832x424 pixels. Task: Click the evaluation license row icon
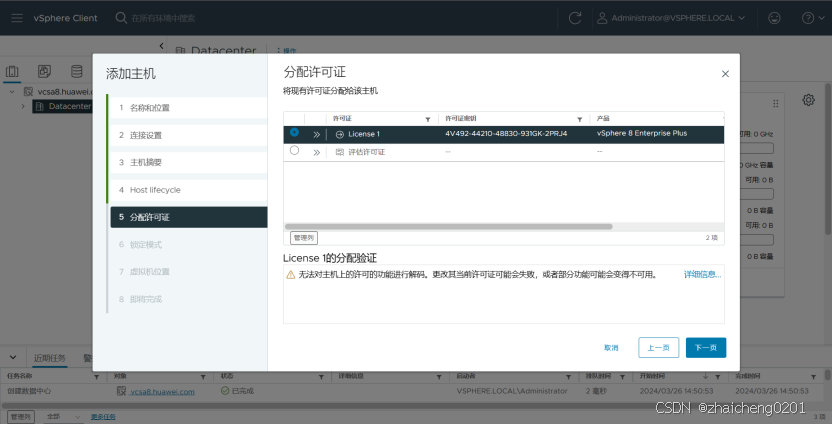pos(340,152)
